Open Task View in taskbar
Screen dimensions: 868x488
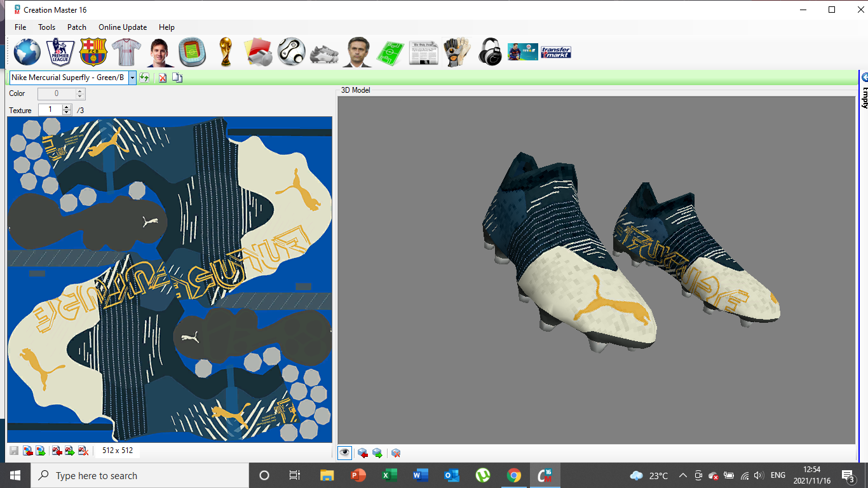pos(294,475)
